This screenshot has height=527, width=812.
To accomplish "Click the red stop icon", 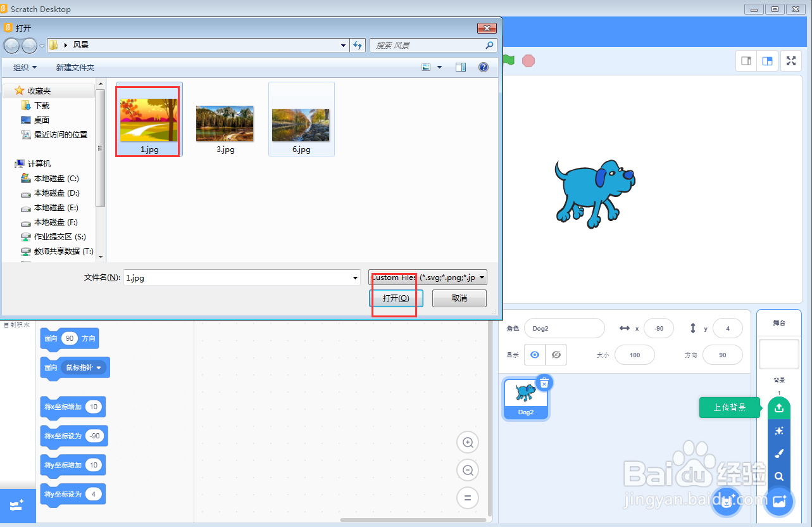I will point(528,61).
